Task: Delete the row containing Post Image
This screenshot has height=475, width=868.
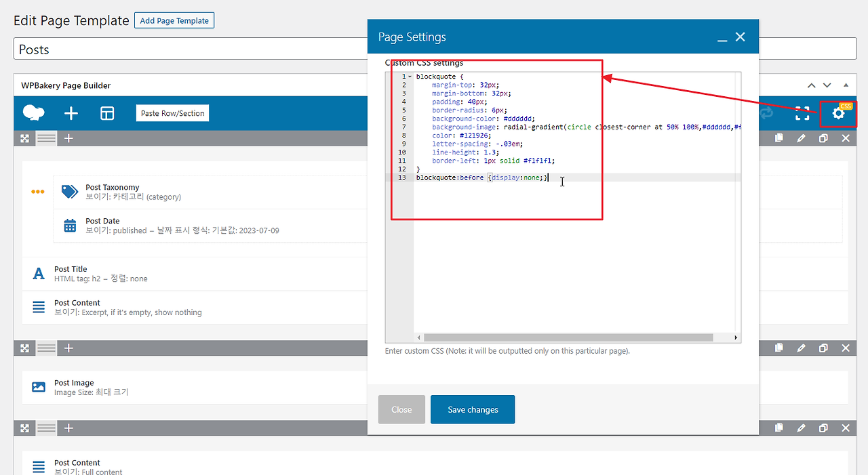Action: click(846, 348)
